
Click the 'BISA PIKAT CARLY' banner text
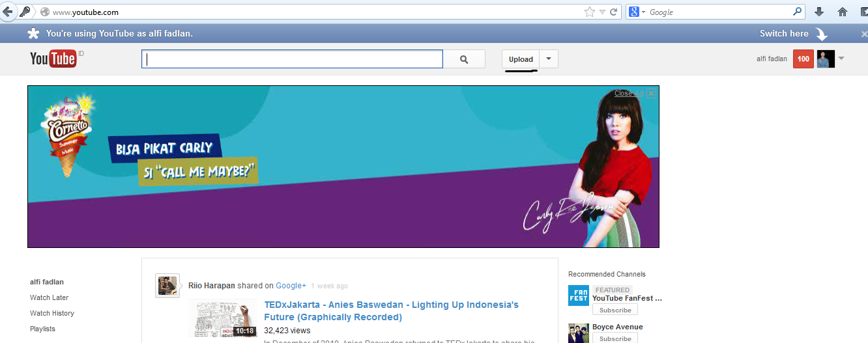click(x=164, y=148)
